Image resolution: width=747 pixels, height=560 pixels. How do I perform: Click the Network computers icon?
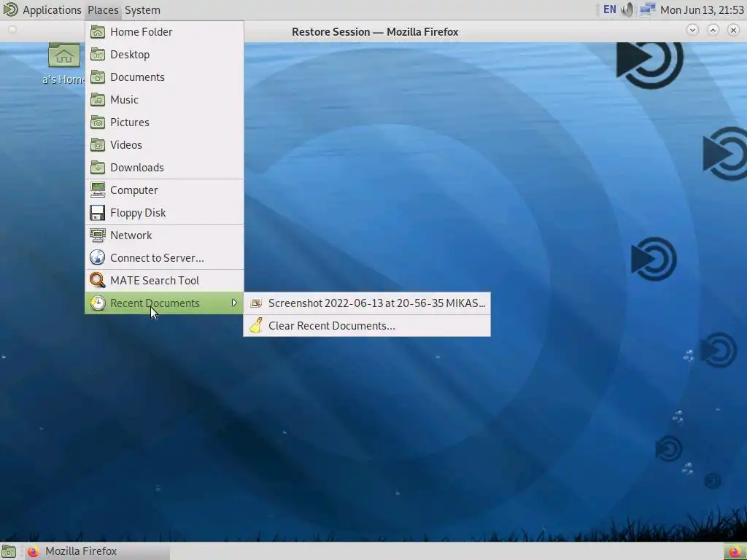(x=98, y=236)
